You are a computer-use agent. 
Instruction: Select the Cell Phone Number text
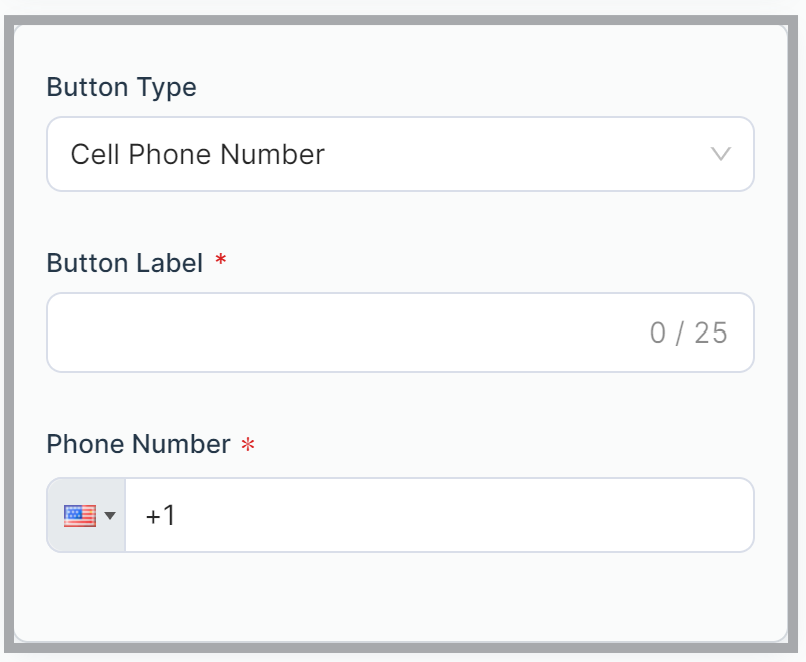tap(197, 154)
